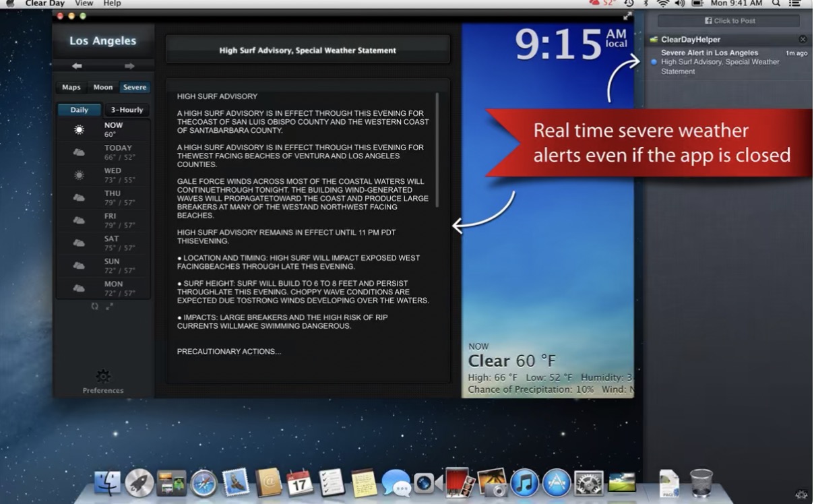This screenshot has width=814, height=504.
Task: Open Messages from the Dock
Action: click(x=396, y=483)
